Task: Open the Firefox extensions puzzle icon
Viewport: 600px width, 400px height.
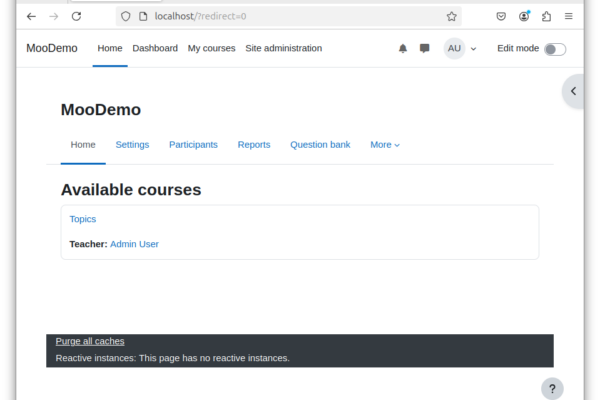Action: coord(546,16)
